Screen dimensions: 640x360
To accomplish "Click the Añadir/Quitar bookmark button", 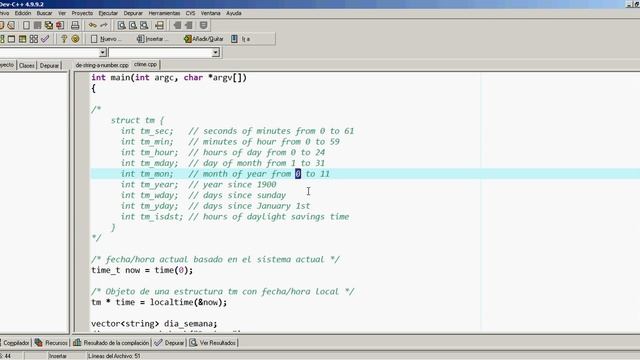I will click(204, 39).
